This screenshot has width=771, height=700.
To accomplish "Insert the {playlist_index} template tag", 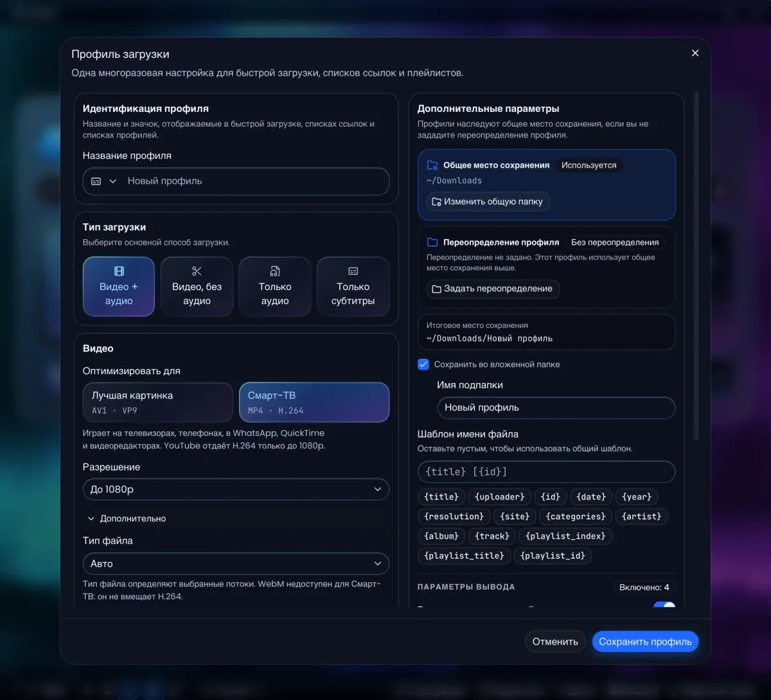I will [565, 536].
